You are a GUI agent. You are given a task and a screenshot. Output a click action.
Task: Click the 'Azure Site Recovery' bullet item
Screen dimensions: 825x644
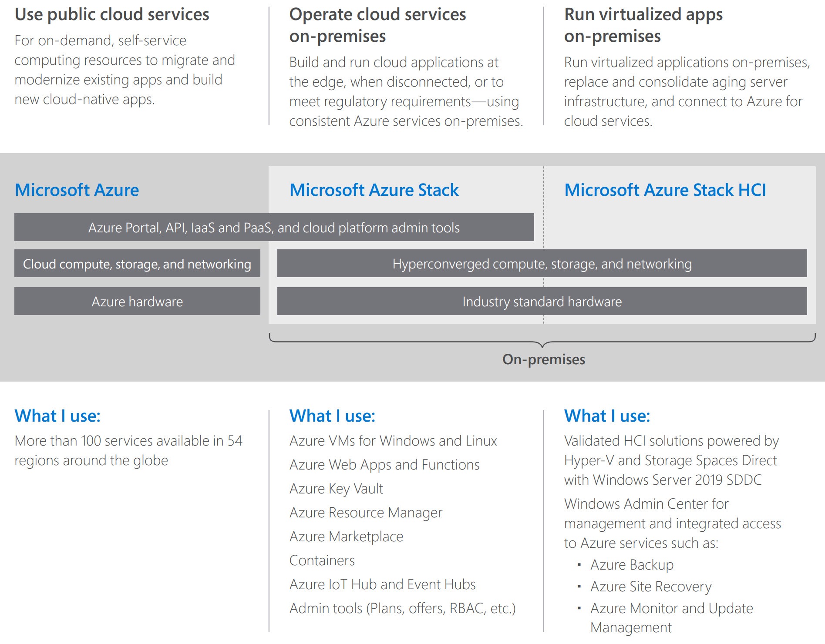[x=651, y=587]
